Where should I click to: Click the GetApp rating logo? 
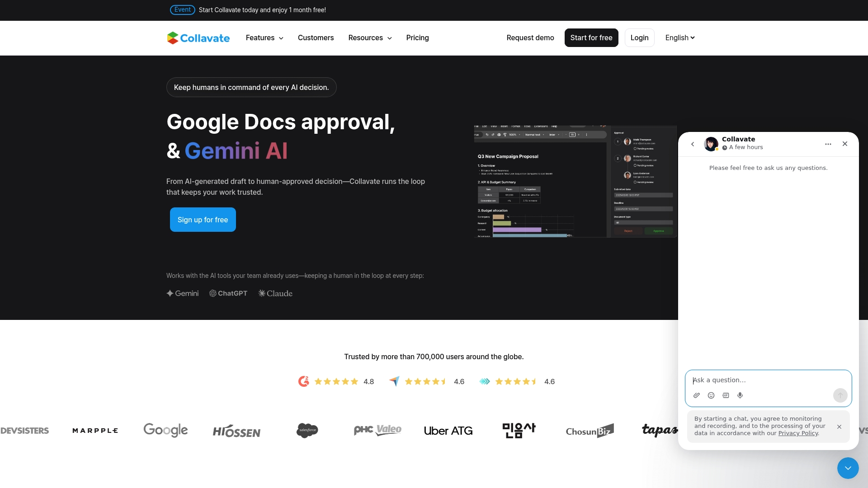point(485,381)
